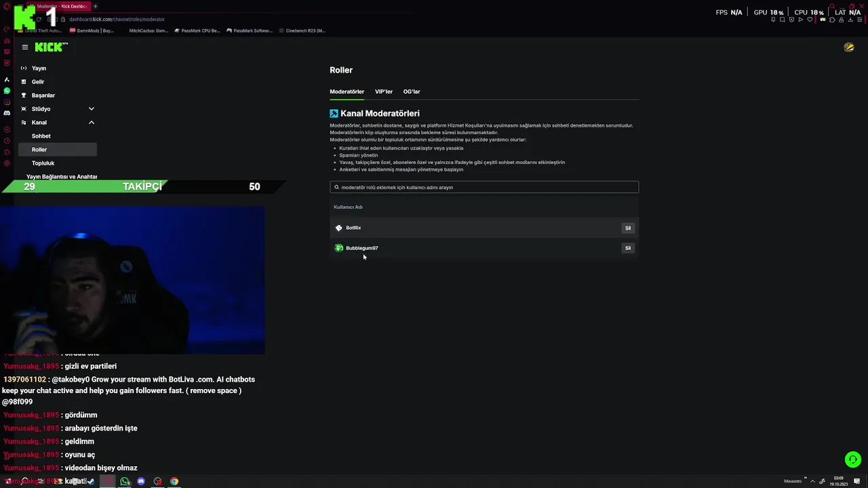Click the Kanal sidebar icon
The height and width of the screenshot is (488, 868).
click(24, 123)
